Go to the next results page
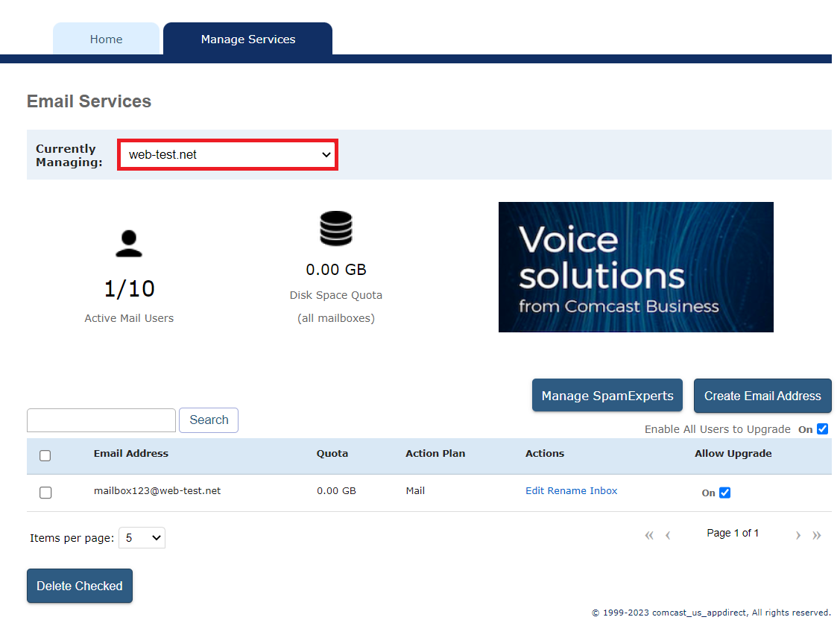Screen dimensions: 840x620 tap(798, 534)
